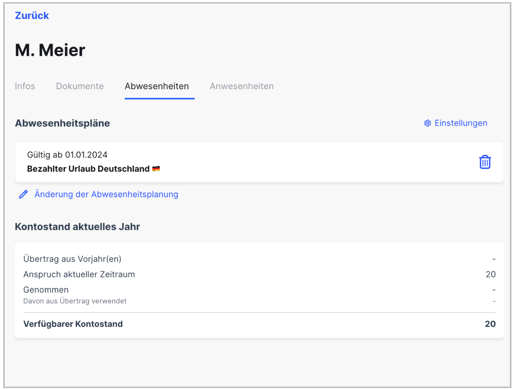The height and width of the screenshot is (389, 513).
Task: Open Einstellungen for absence plans
Action: click(x=456, y=123)
